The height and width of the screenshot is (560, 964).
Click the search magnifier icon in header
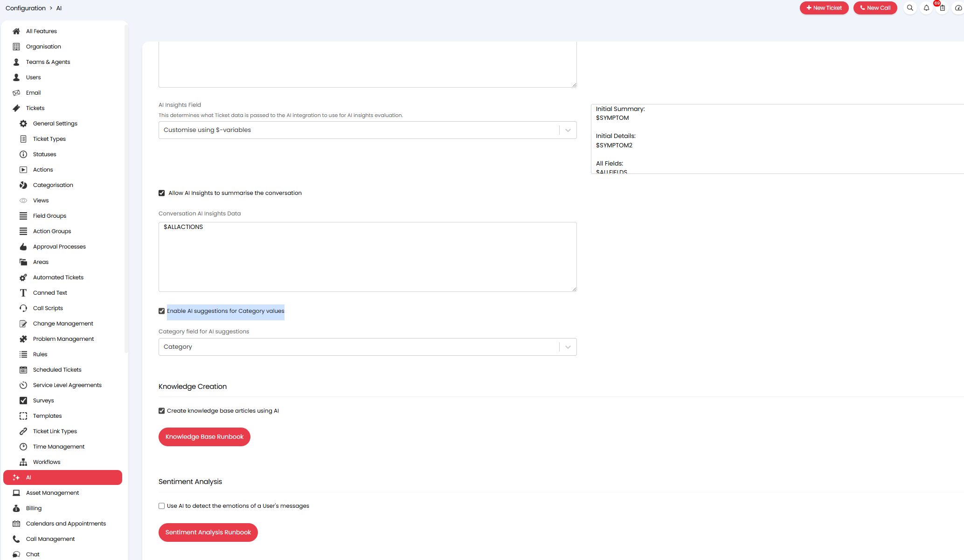click(910, 8)
